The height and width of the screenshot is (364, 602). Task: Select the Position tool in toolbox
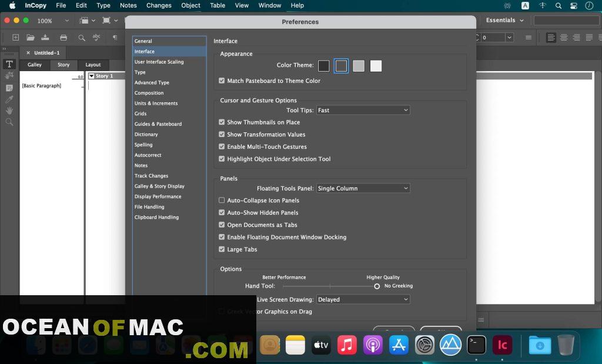click(x=9, y=76)
